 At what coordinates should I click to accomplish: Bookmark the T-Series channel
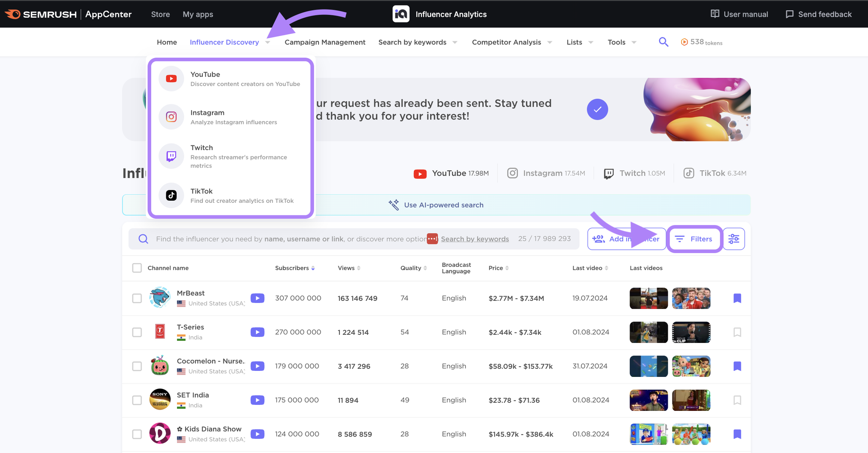click(737, 332)
